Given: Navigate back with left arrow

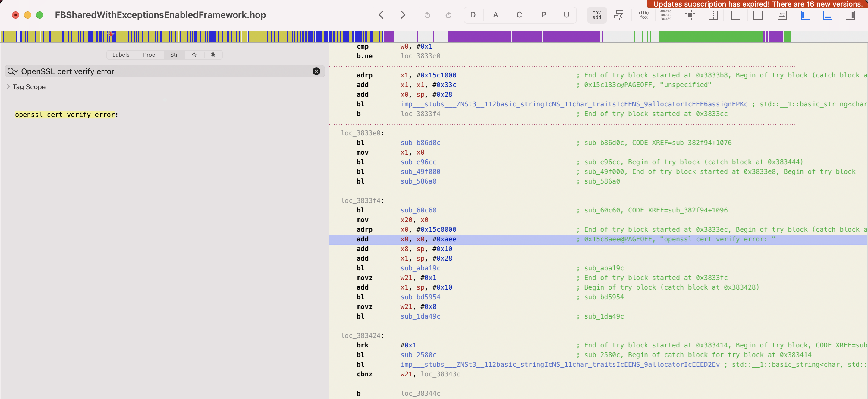Looking at the screenshot, I should point(381,15).
